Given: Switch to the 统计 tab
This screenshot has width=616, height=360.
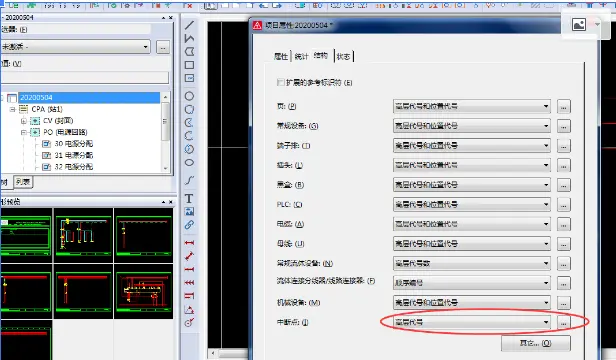Looking at the screenshot, I should [301, 57].
